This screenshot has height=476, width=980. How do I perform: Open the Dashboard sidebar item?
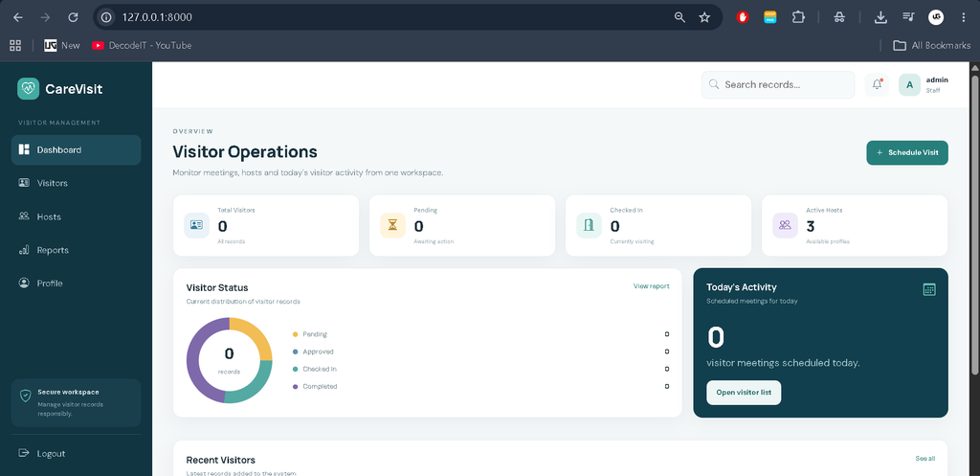point(77,150)
